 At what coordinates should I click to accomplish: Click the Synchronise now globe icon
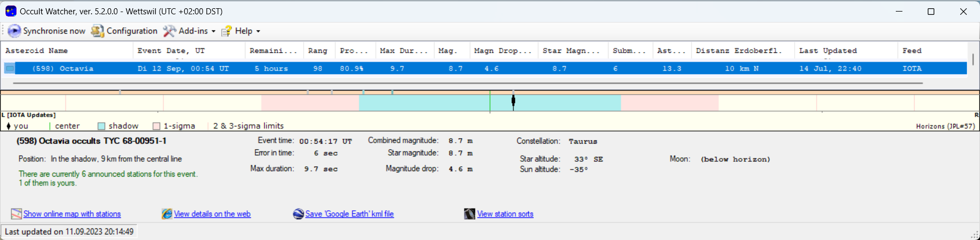pyautogui.click(x=14, y=31)
